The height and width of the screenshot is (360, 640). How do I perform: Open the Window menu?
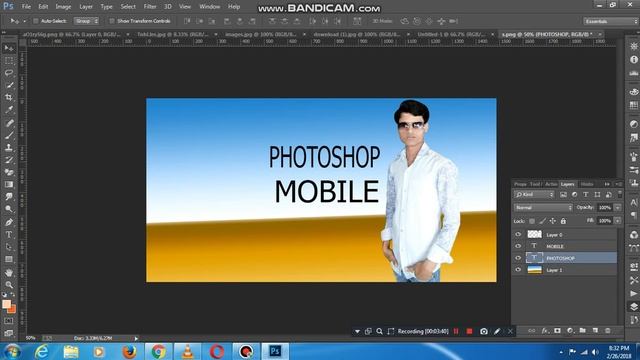(x=209, y=7)
